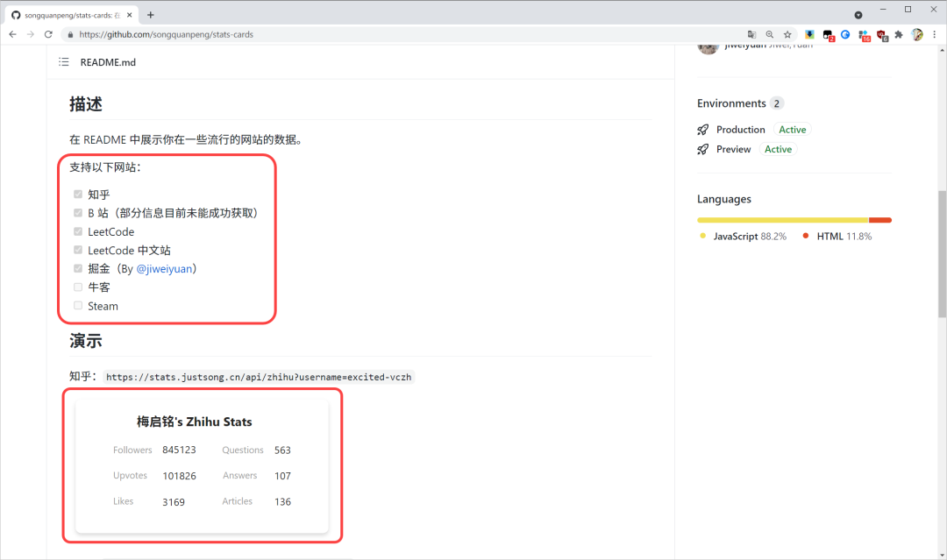This screenshot has width=947, height=560.
Task: Click the yellow JavaScript segment of the language bar
Action: coord(782,220)
